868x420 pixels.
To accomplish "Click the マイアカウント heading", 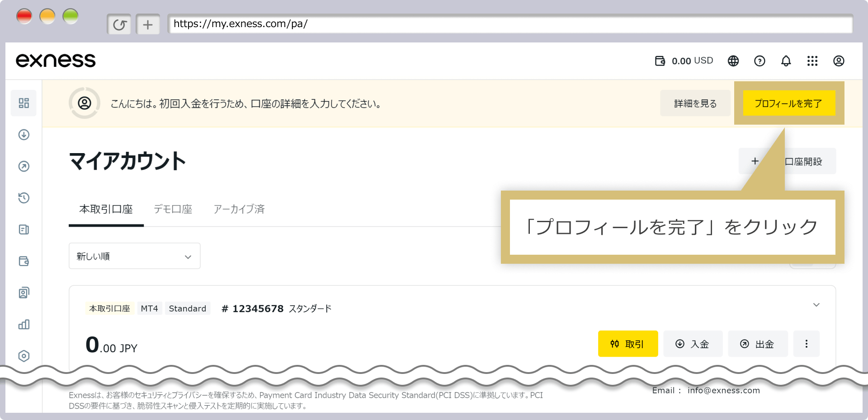I will point(127,161).
